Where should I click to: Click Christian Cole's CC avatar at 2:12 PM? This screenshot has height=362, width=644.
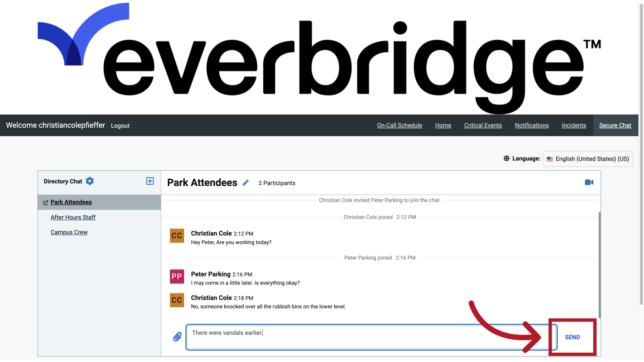tap(177, 236)
